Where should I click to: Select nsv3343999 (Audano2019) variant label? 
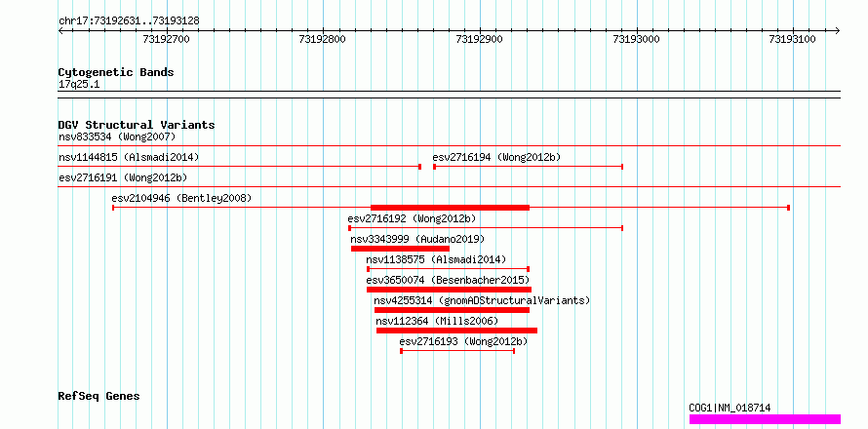(x=417, y=239)
